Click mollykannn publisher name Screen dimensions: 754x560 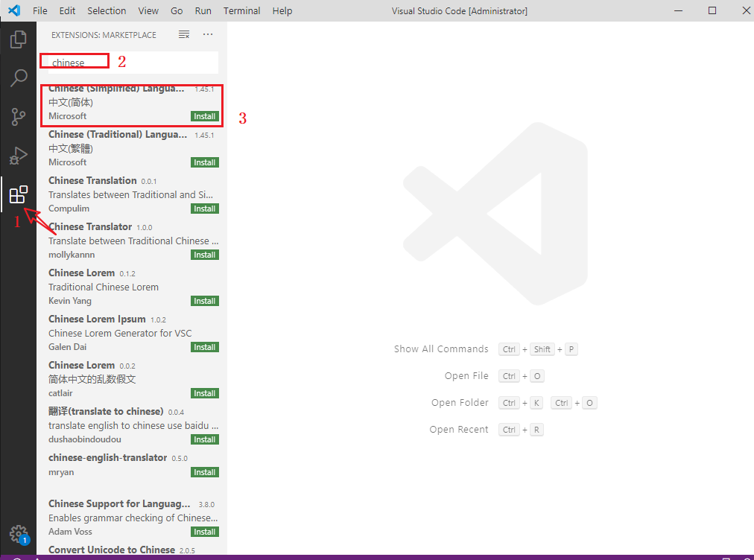click(72, 255)
